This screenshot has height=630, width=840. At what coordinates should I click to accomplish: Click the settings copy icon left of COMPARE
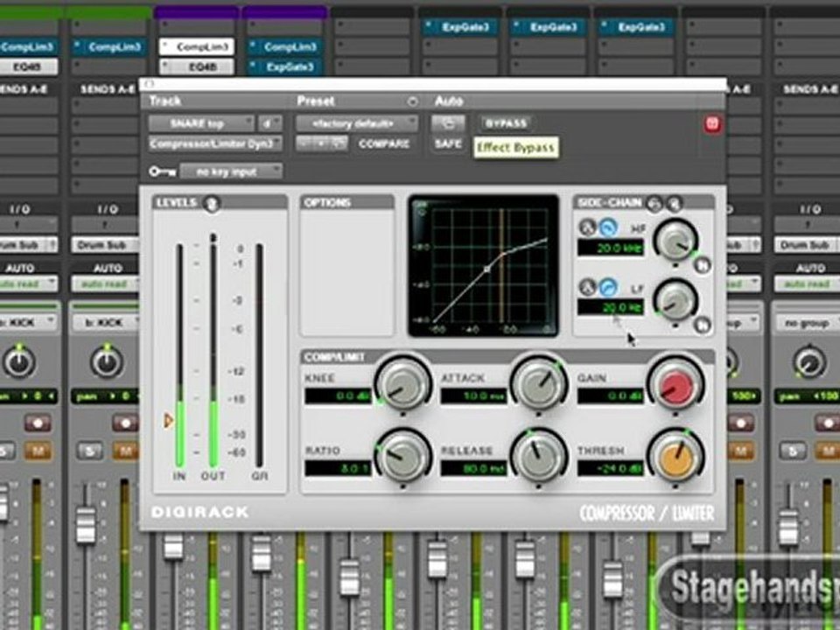(339, 143)
